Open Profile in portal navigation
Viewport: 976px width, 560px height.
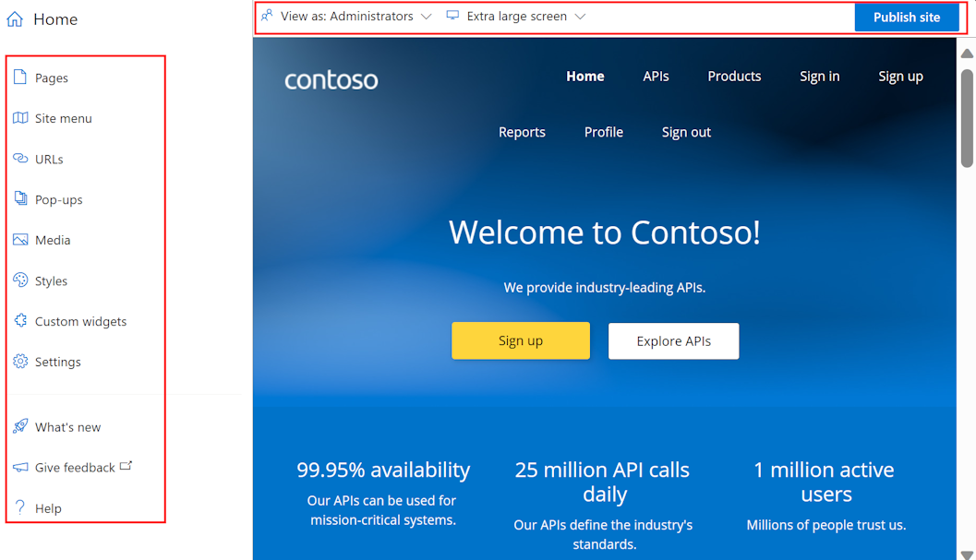[x=604, y=132]
